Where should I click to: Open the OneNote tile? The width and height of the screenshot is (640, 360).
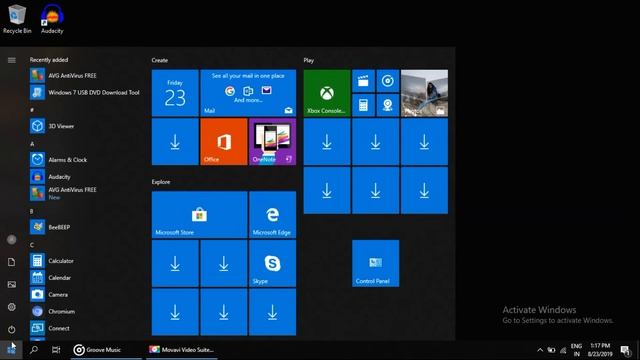coord(272,142)
